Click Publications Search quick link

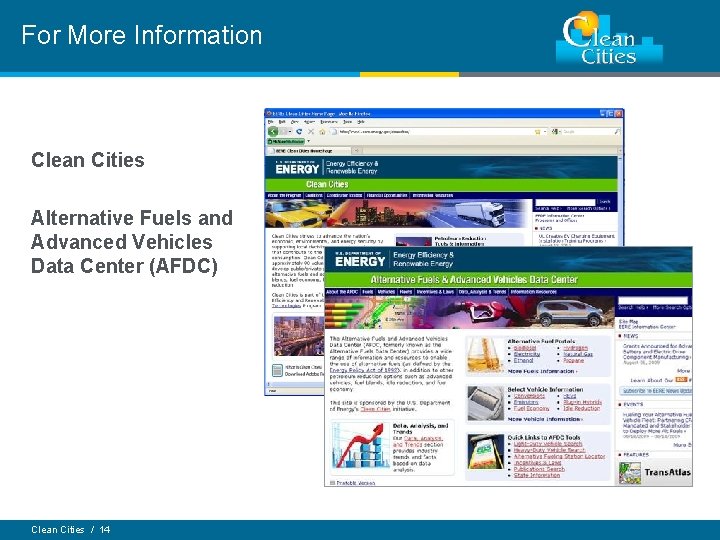pyautogui.click(x=539, y=469)
